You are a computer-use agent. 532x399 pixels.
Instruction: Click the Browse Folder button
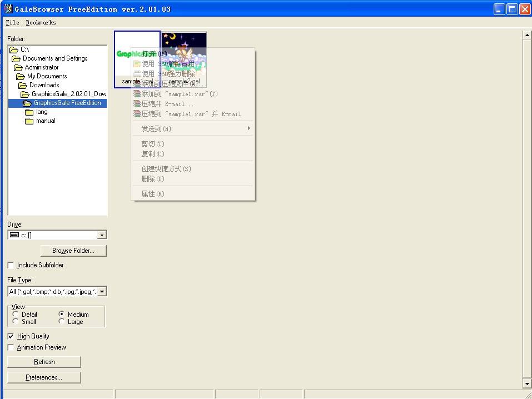tap(73, 251)
